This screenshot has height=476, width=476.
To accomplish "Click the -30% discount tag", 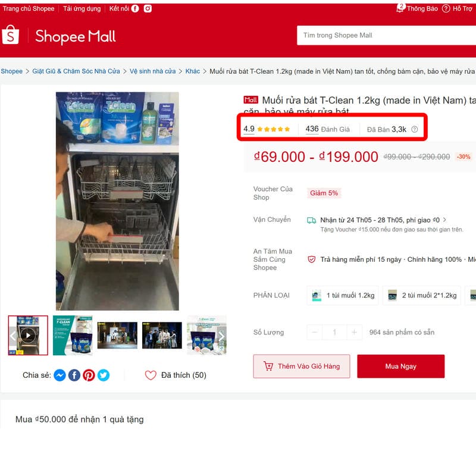I will pos(464,157).
